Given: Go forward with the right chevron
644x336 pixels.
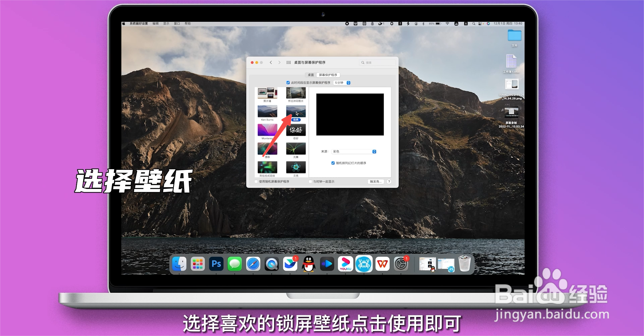Looking at the screenshot, I should (279, 62).
